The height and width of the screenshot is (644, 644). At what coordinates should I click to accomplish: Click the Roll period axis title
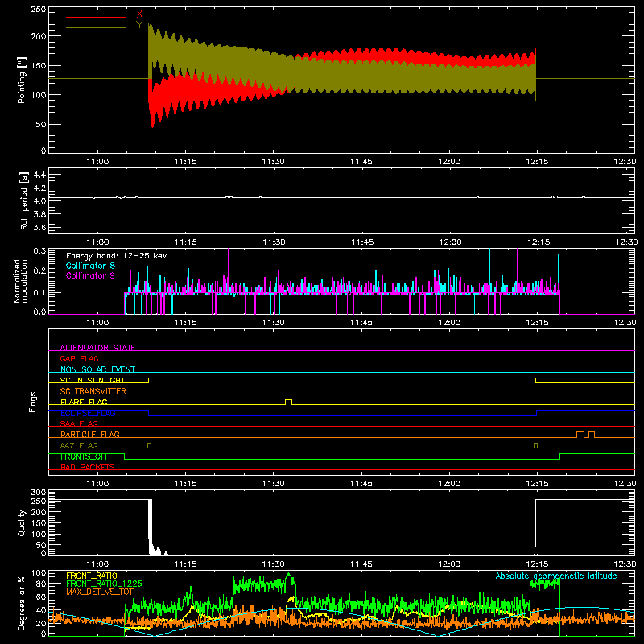(24, 200)
